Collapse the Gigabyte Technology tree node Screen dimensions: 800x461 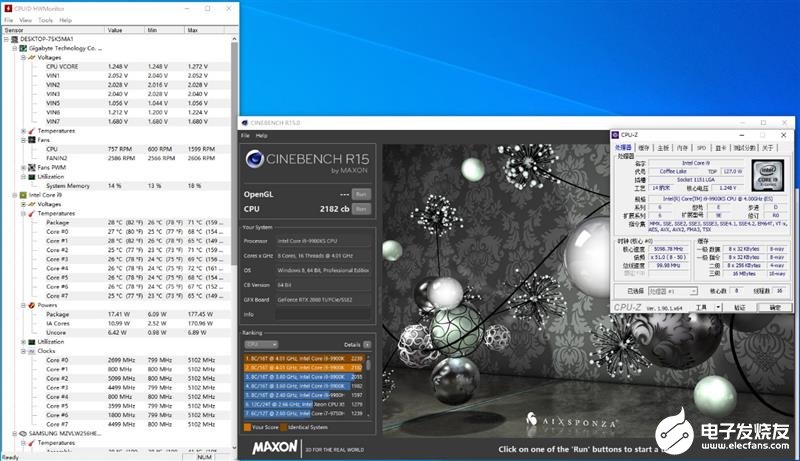click(x=15, y=48)
